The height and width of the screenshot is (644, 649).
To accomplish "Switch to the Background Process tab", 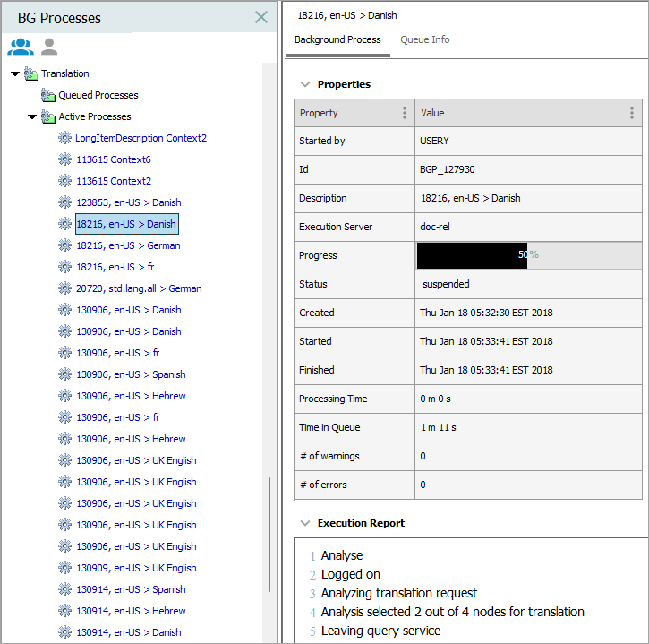I will pyautogui.click(x=337, y=39).
